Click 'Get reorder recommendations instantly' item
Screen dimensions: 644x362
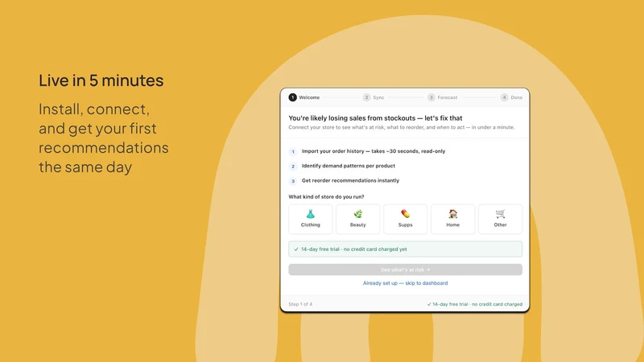(x=350, y=180)
